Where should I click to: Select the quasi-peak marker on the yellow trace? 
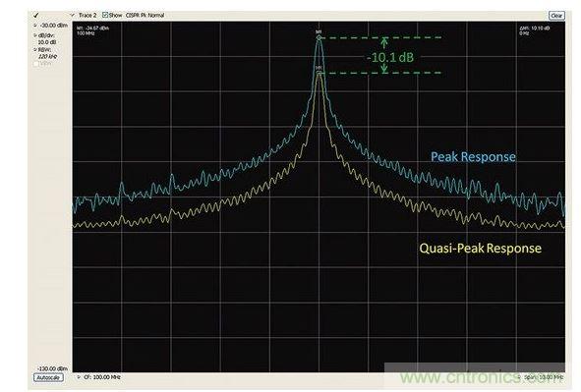pos(319,73)
